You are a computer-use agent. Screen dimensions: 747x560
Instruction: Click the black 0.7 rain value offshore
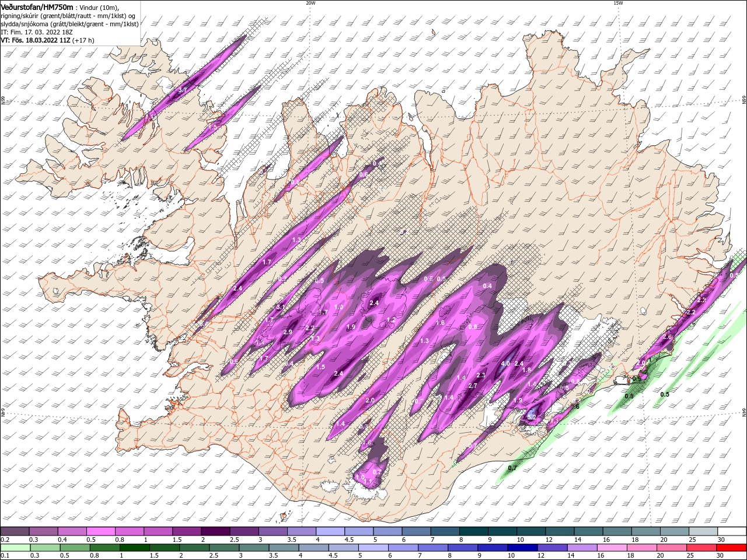click(512, 468)
